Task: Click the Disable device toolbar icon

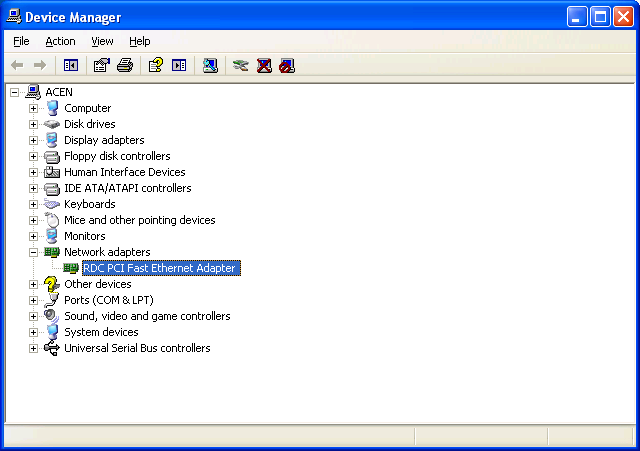Action: [287, 65]
